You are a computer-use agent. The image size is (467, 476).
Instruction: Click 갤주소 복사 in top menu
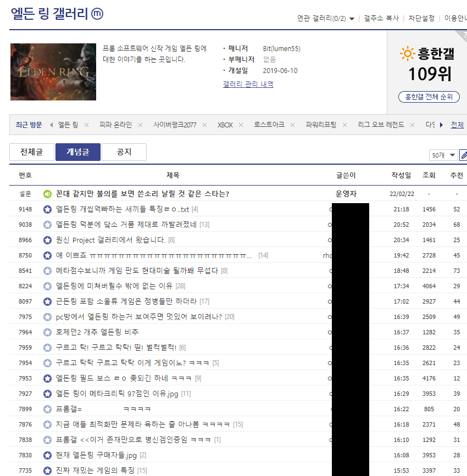pos(381,18)
